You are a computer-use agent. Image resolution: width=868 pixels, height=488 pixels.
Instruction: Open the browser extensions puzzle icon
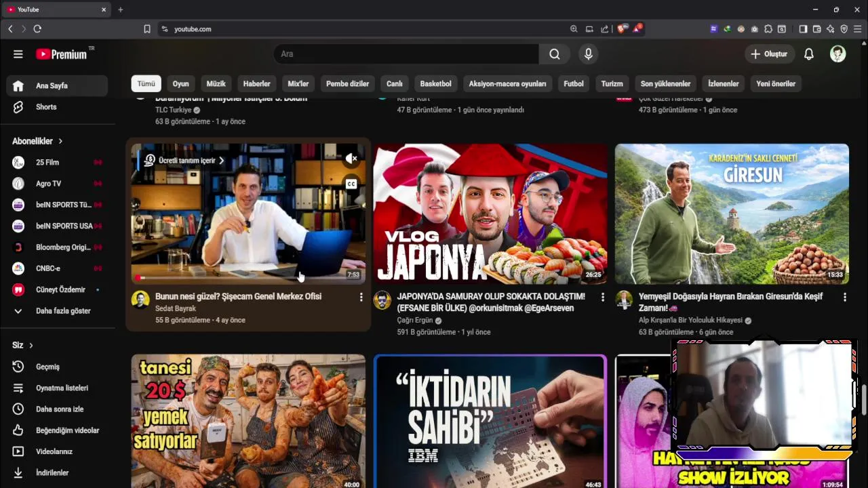click(768, 29)
